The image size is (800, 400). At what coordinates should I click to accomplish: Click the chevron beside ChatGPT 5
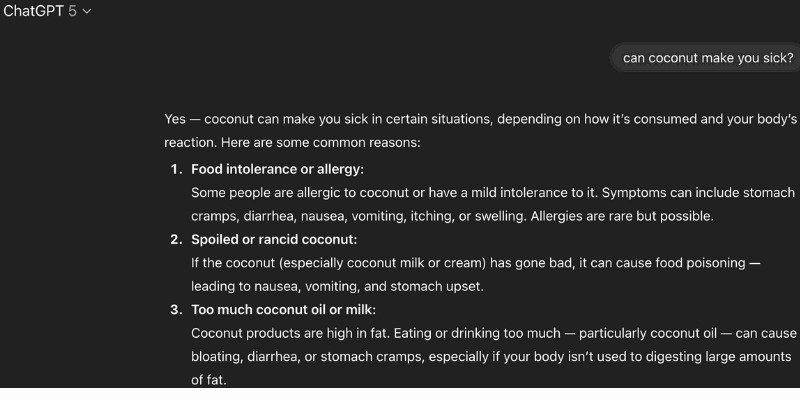(x=87, y=12)
